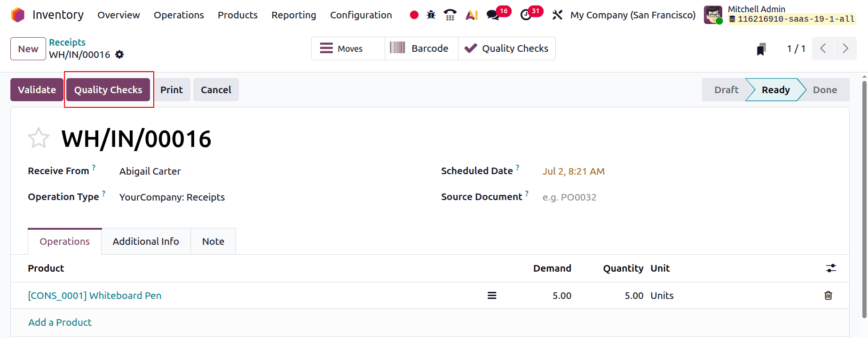Click the Demand column header

(552, 268)
